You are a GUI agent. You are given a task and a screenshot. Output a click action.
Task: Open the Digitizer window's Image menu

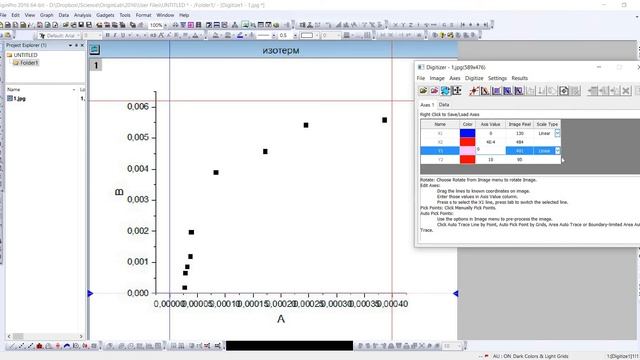tap(437, 78)
